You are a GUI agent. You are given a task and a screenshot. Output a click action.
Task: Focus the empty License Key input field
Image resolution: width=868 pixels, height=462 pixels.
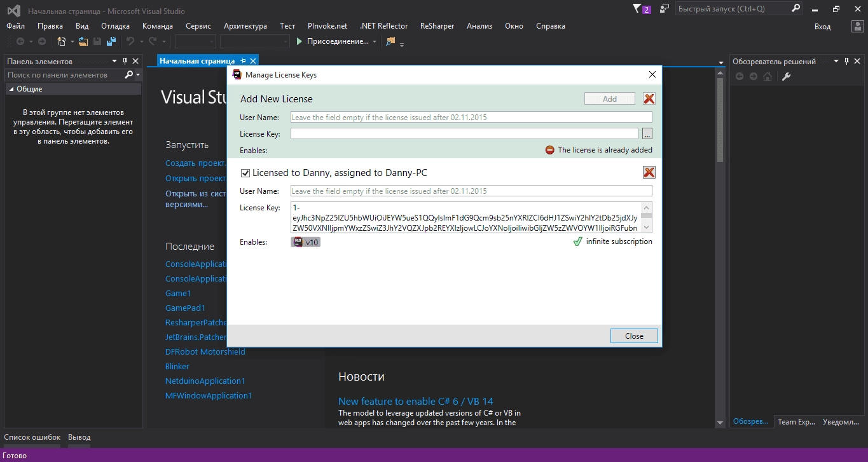point(464,133)
